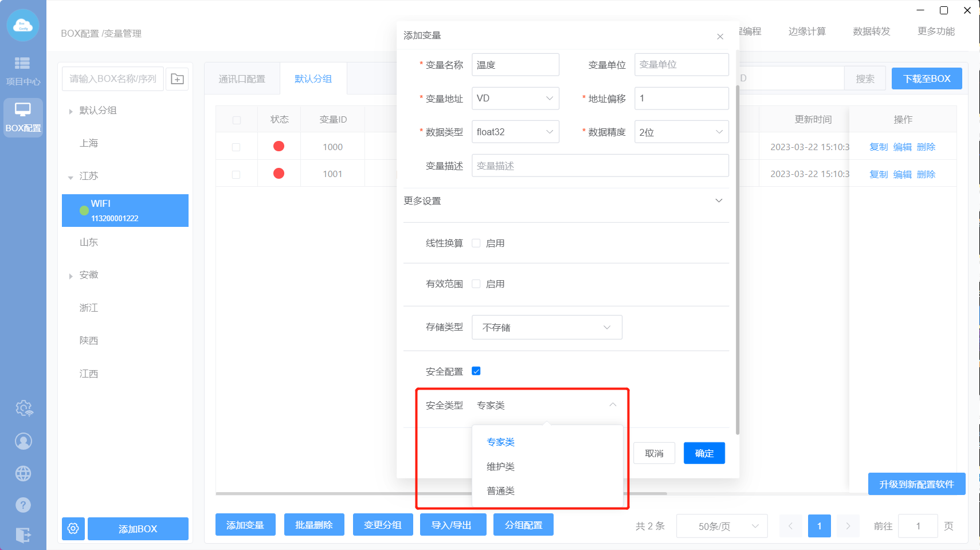Open the user account icon in sidebar
980x550 pixels.
pyautogui.click(x=23, y=441)
